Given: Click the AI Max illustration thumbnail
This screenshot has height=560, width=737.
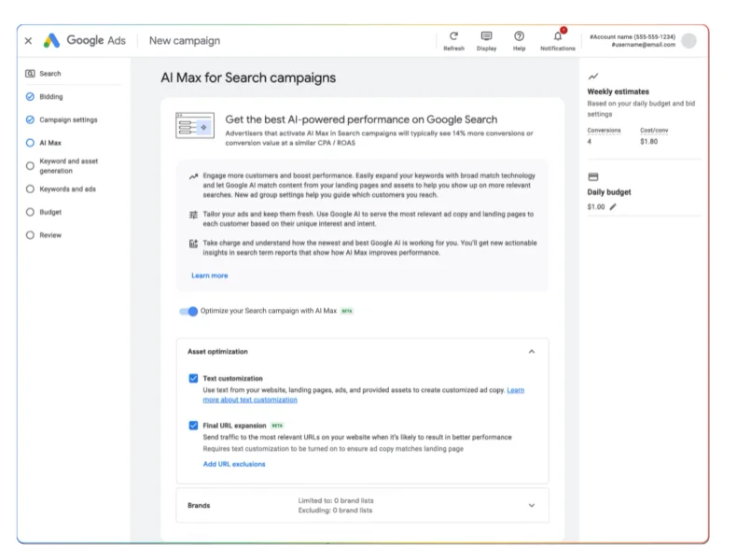Looking at the screenshot, I should click(x=195, y=126).
